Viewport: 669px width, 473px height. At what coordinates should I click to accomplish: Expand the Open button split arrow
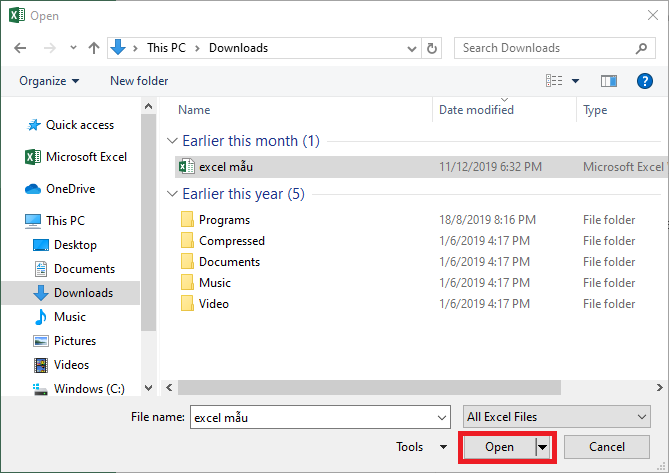pyautogui.click(x=543, y=447)
